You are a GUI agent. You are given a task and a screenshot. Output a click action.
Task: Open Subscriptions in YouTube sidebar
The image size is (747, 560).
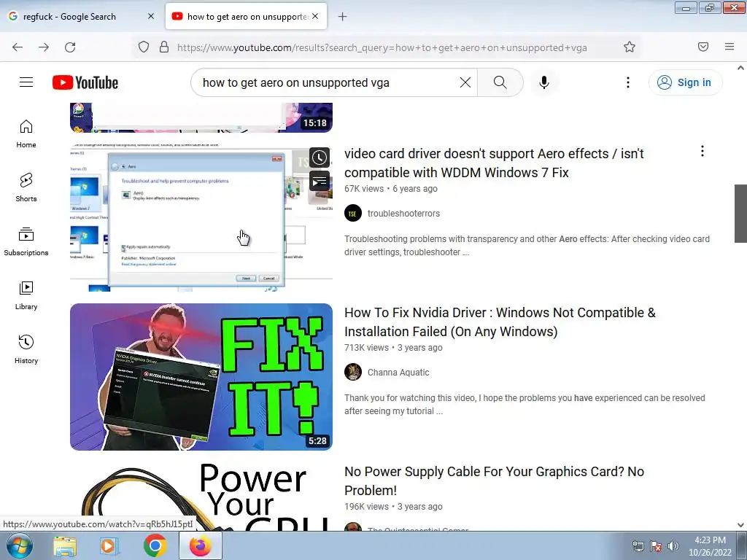[26, 241]
